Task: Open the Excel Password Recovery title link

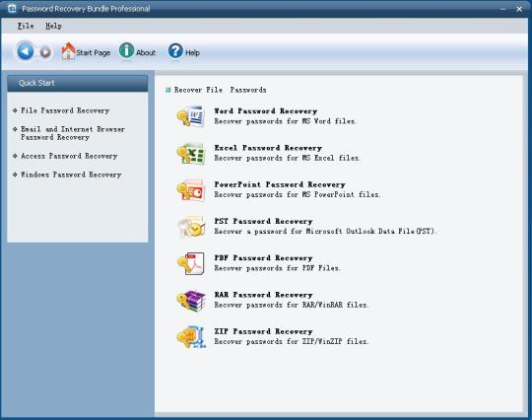Action: 268,148
